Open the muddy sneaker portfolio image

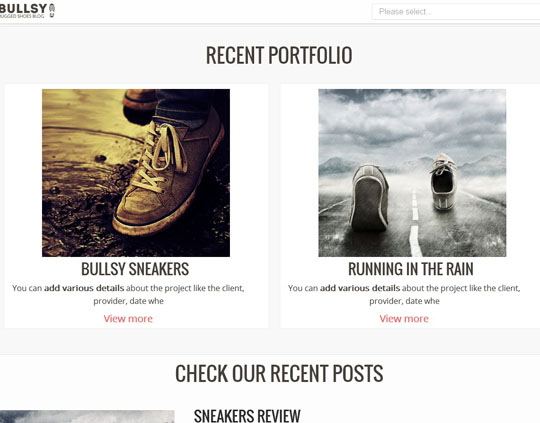136,173
